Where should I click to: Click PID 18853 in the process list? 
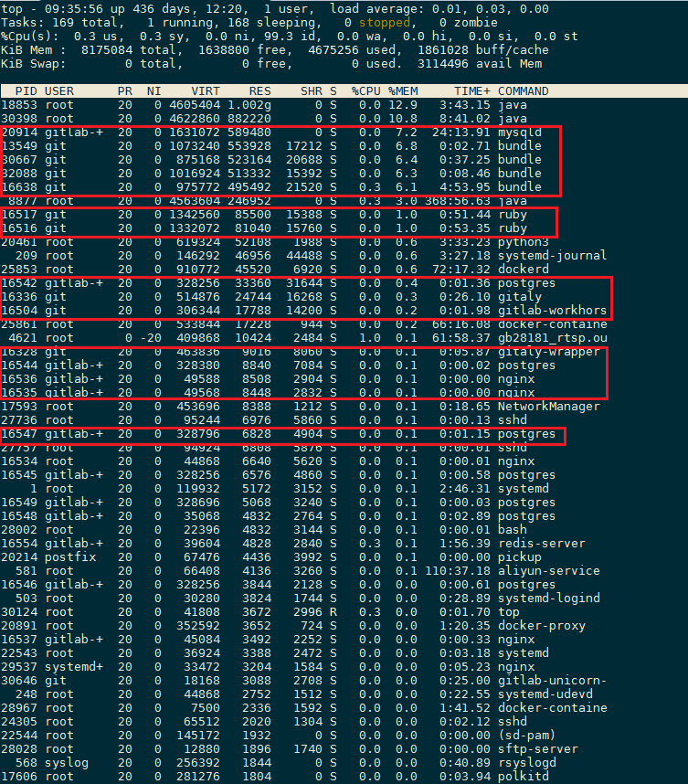pyautogui.click(x=19, y=105)
